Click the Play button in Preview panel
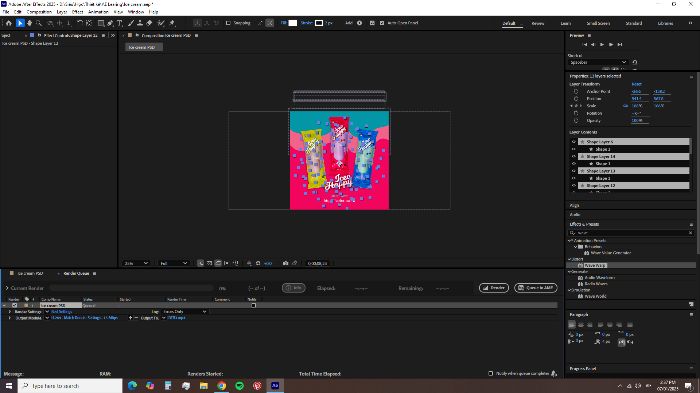 pyautogui.click(x=602, y=44)
